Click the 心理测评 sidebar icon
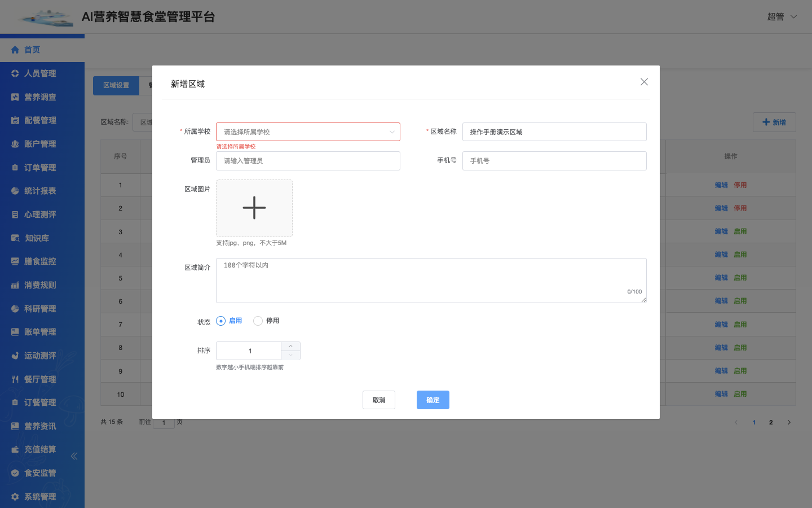Screen dimensions: 812x508 pos(15,214)
